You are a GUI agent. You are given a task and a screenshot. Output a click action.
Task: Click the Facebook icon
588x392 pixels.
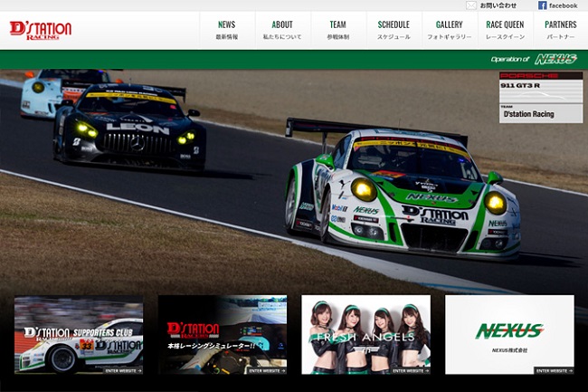[x=542, y=5]
